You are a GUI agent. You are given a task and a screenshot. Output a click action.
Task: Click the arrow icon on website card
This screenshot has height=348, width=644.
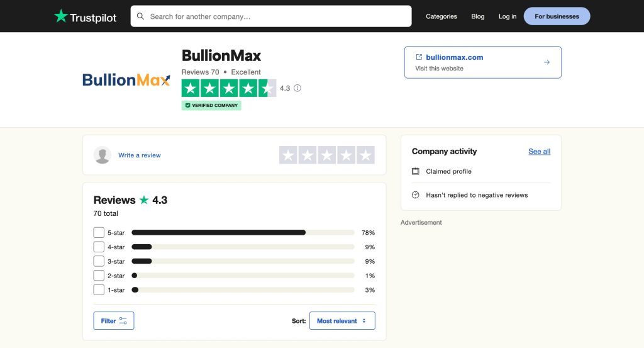tap(547, 62)
